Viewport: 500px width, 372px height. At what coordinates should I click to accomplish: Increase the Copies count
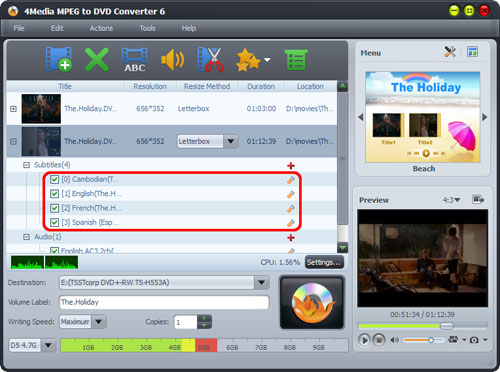click(x=204, y=318)
